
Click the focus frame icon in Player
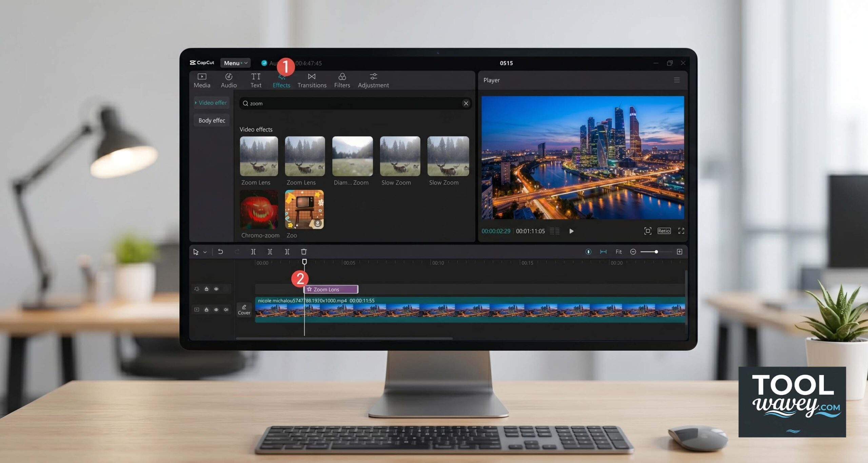[x=648, y=231]
